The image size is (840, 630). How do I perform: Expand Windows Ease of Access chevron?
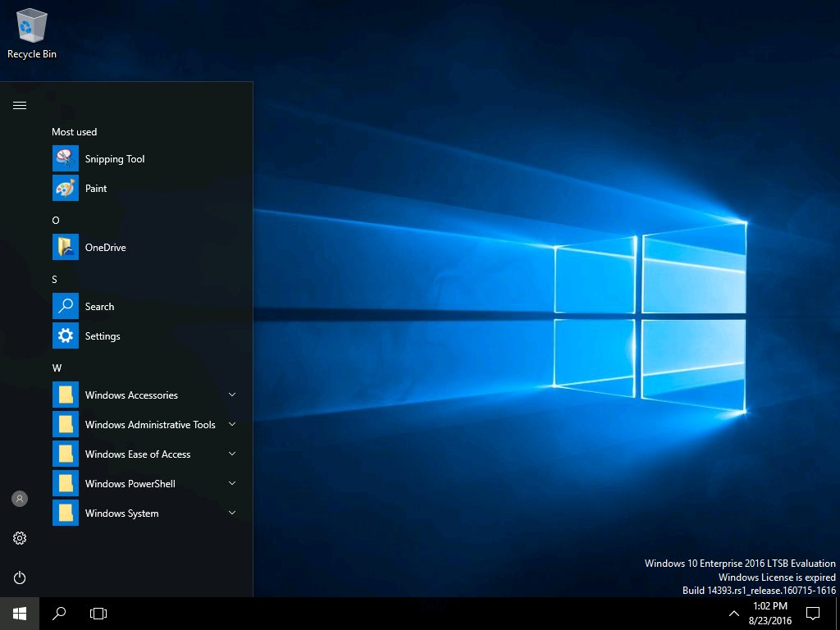pos(232,454)
